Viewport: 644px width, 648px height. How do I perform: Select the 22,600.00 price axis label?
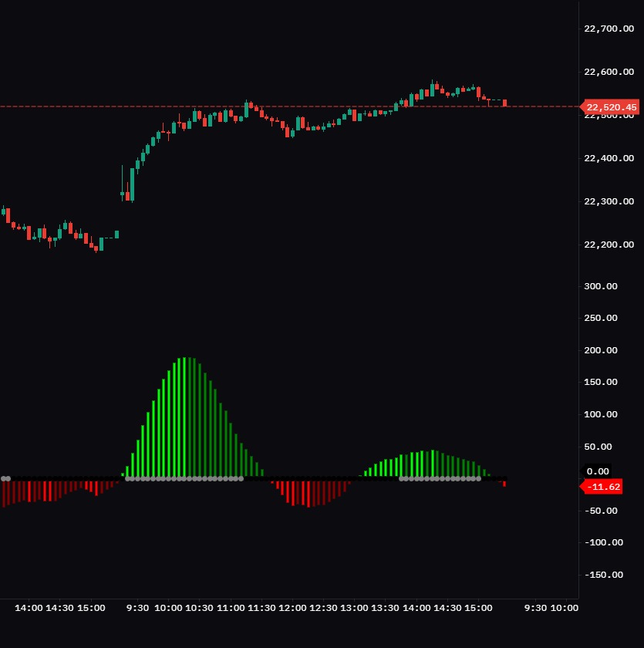click(x=609, y=72)
